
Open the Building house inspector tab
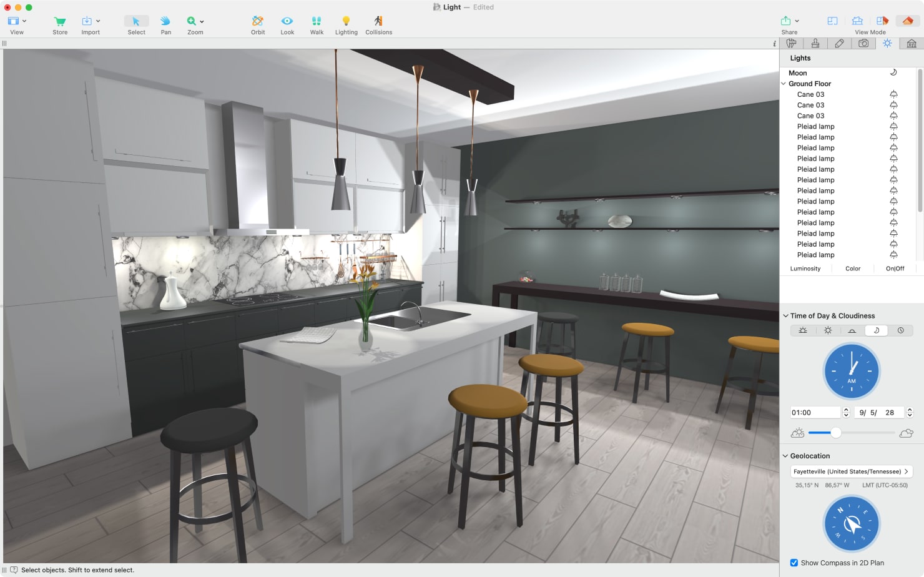(912, 44)
